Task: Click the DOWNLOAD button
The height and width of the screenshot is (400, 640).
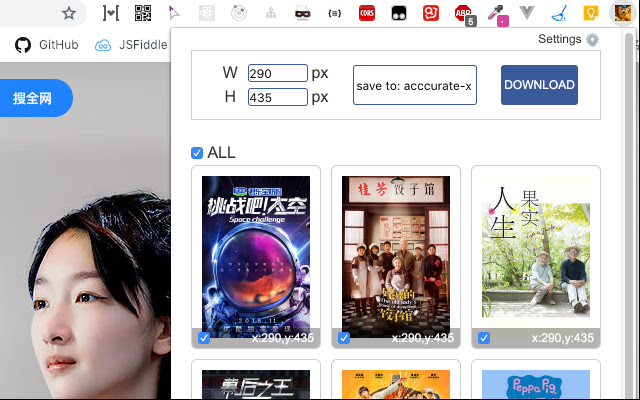Action: coord(539,85)
